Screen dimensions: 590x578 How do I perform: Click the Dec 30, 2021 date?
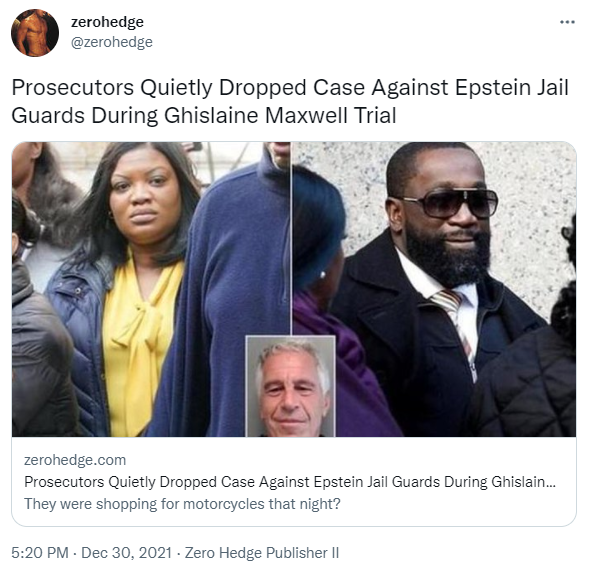pos(126,553)
